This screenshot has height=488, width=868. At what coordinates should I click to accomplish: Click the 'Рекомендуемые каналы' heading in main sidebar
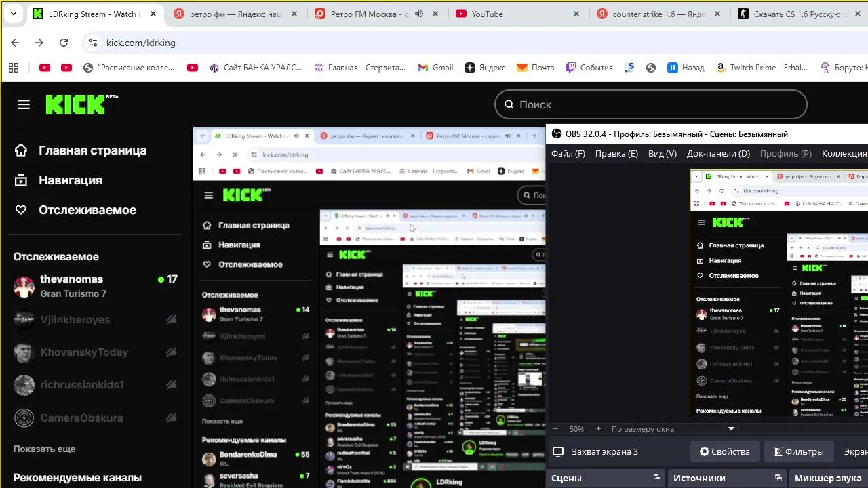77,478
